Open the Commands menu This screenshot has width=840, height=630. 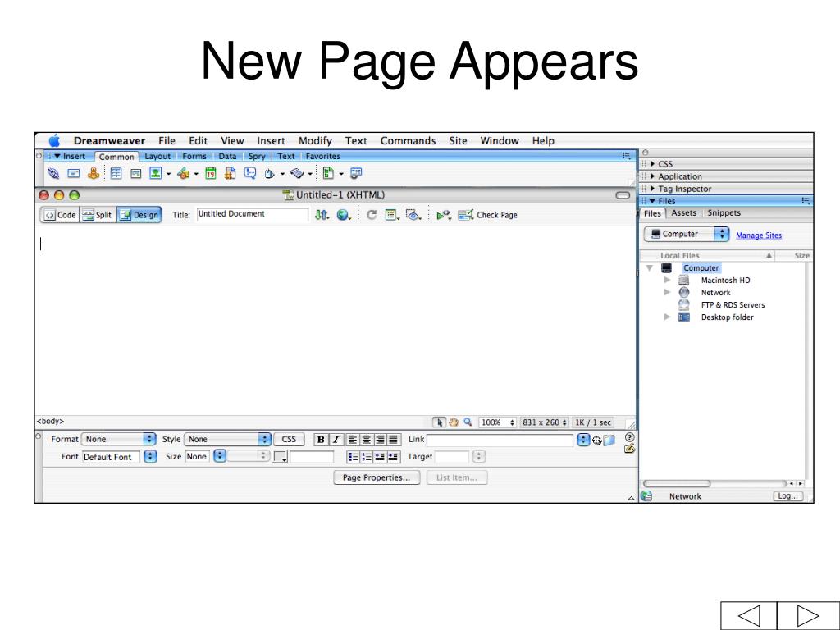pos(409,141)
